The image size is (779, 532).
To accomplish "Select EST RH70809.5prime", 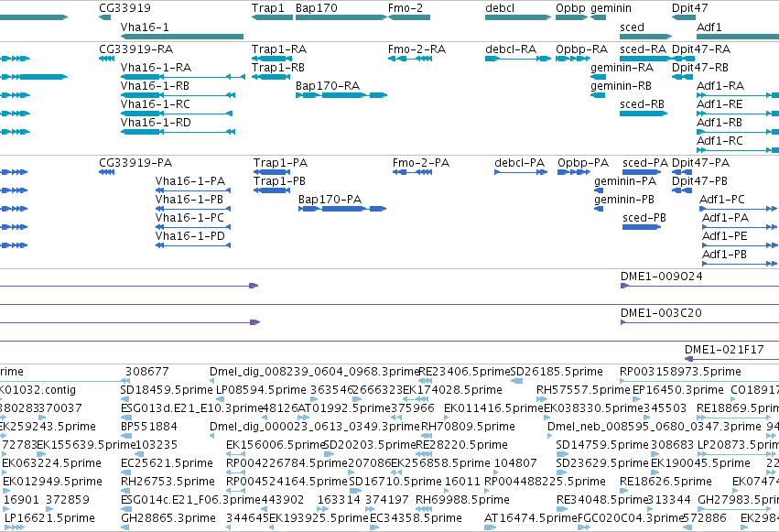I will tap(427, 436).
